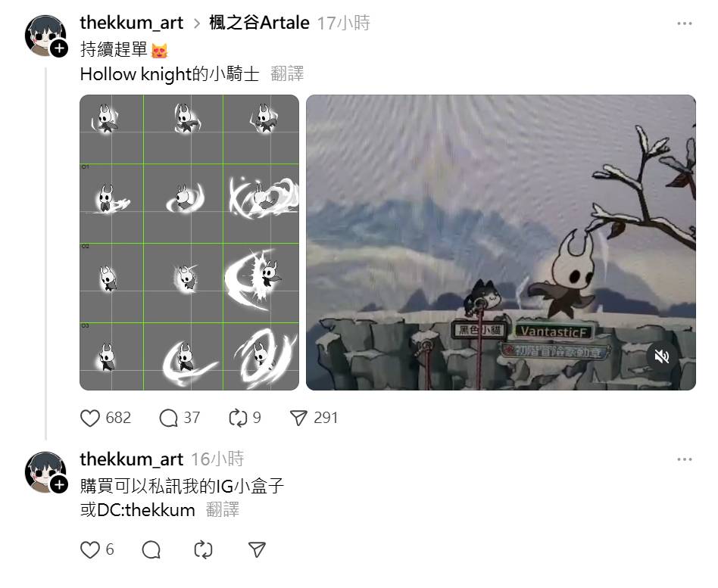The width and height of the screenshot is (718, 588).
Task: Repost the Hollow Knight sprite post
Action: (238, 418)
